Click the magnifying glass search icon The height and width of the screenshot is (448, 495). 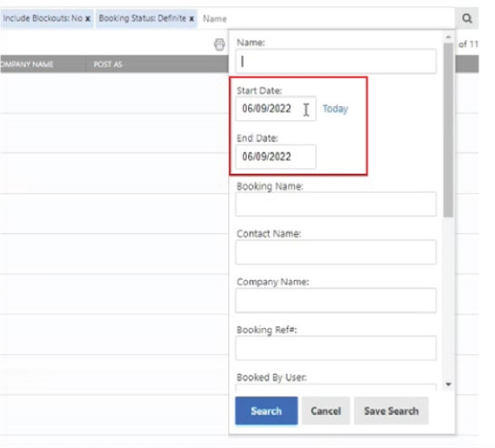point(467,18)
